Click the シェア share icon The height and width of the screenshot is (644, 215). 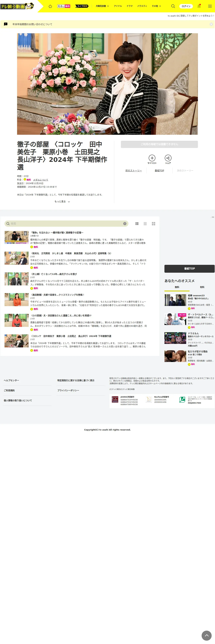[x=168, y=159]
